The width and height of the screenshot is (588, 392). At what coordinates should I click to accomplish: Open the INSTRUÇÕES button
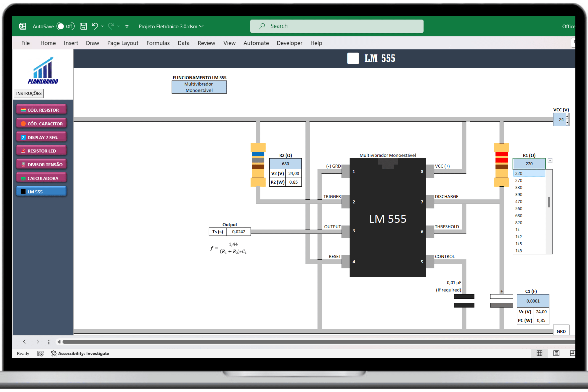(x=29, y=93)
